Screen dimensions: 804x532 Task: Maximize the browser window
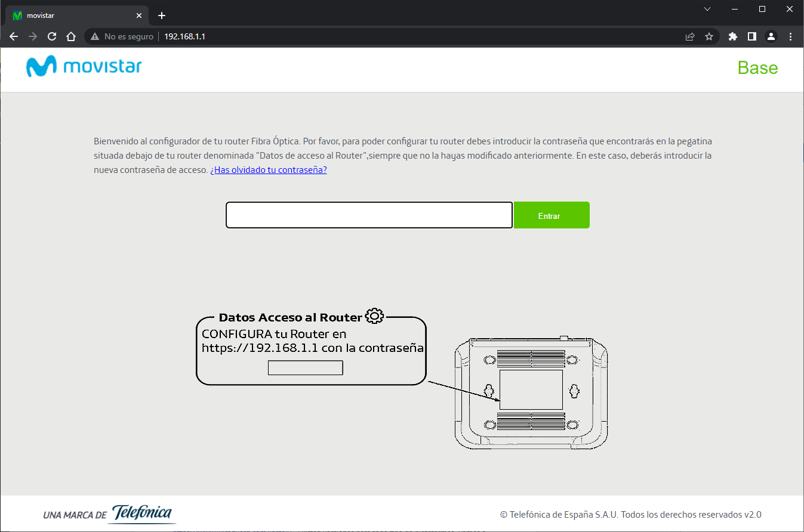pos(762,9)
